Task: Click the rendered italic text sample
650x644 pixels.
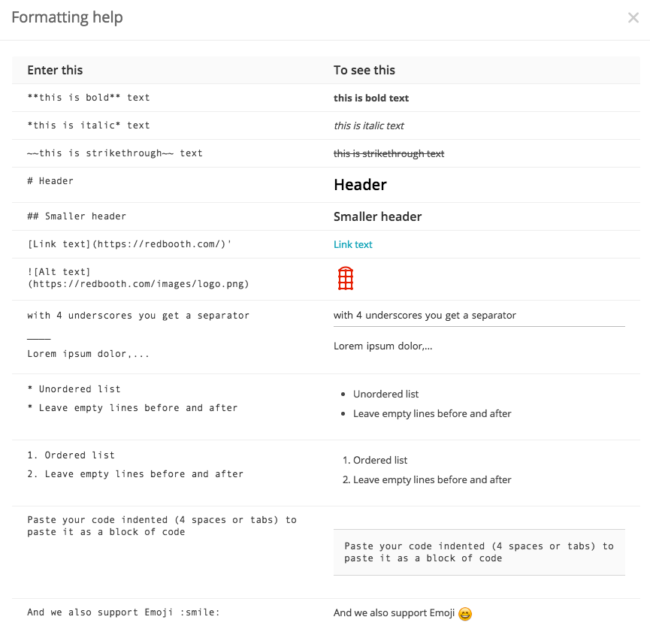Action: pos(368,125)
